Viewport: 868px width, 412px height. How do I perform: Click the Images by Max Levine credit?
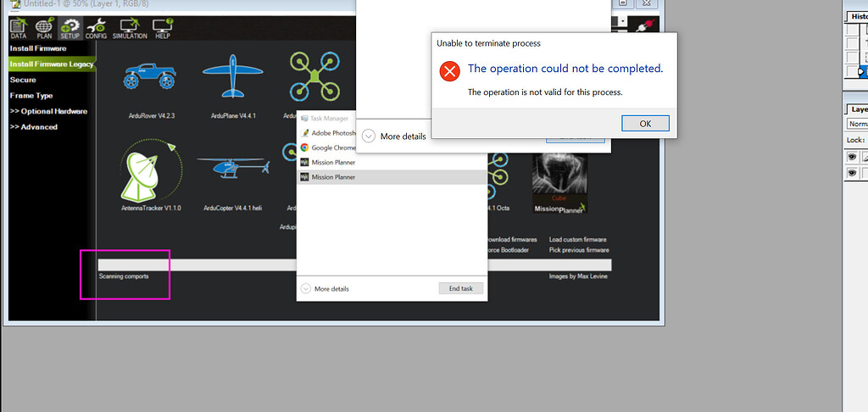pos(578,276)
